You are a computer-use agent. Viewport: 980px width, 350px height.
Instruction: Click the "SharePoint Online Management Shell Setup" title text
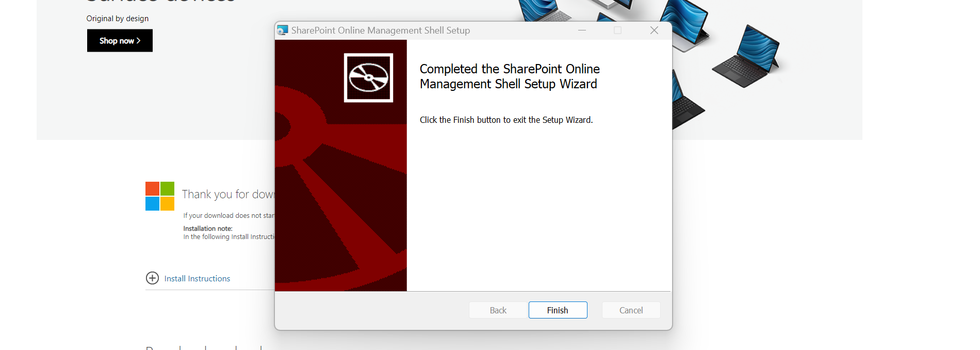click(381, 30)
